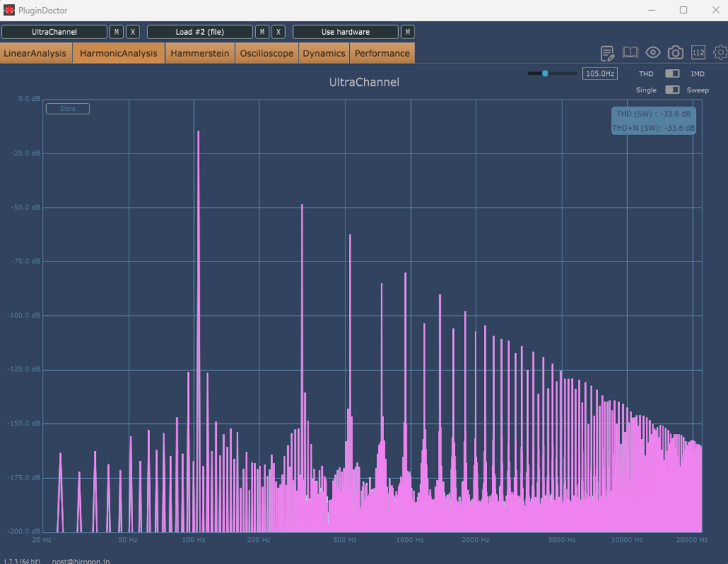Viewport: 728px width, 564px height.
Task: Switch to the Dynamics tab
Action: pos(324,53)
